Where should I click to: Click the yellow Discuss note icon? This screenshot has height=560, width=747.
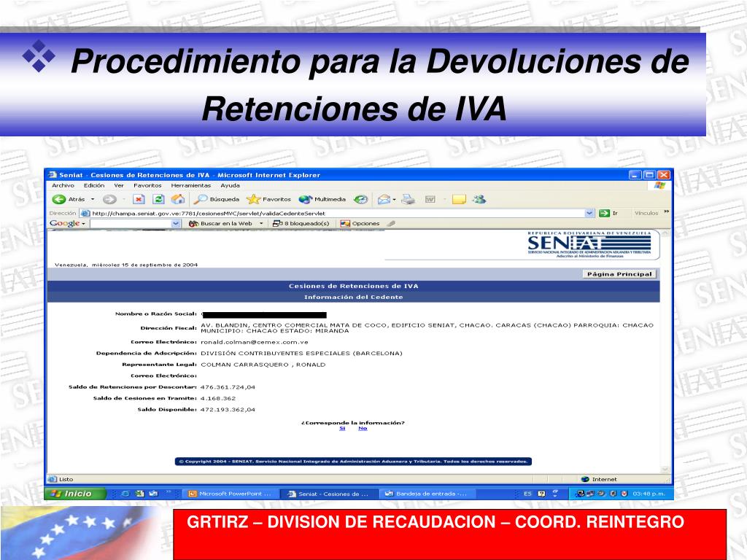tap(459, 199)
